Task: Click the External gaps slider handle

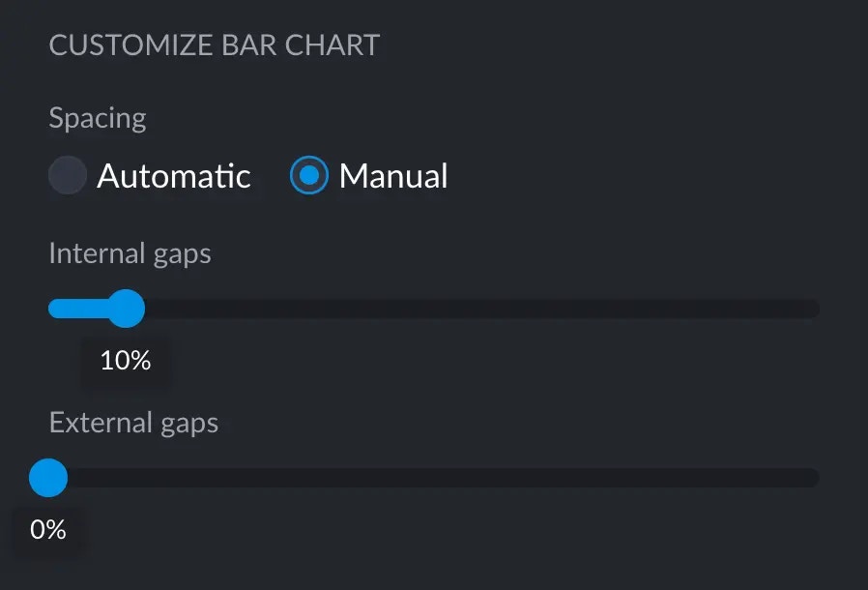Action: point(48,478)
